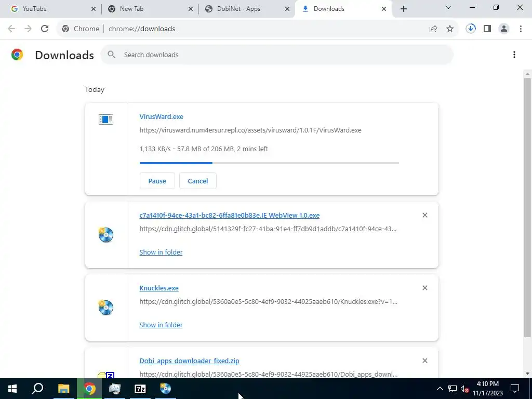Click the search magnifier icon in downloads
Viewport: 532px width, 399px height.
coord(111,55)
